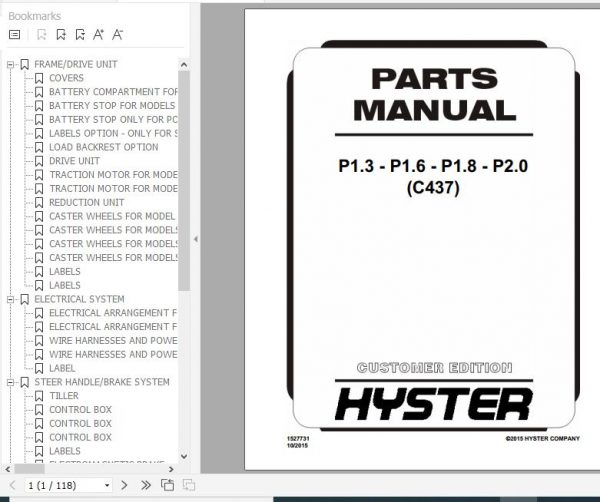Open the LABEL bookmark under Electrical System
The height and width of the screenshot is (502, 600).
pyautogui.click(x=62, y=368)
